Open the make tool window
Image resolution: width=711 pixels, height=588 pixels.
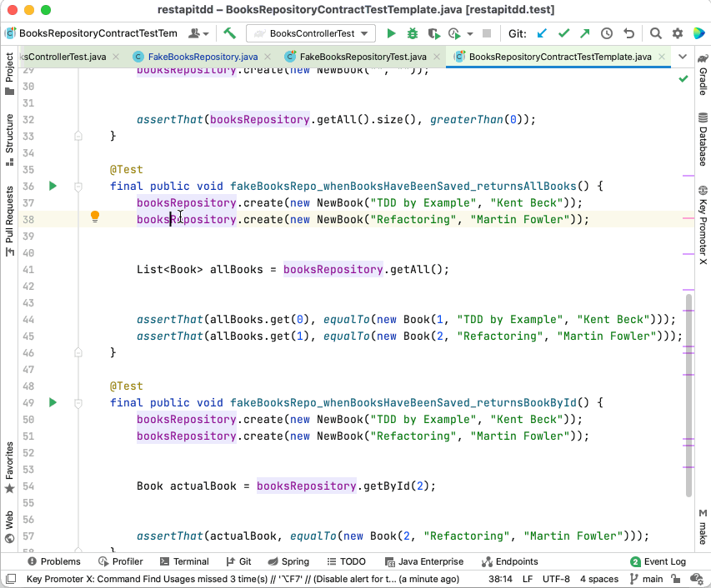click(703, 527)
